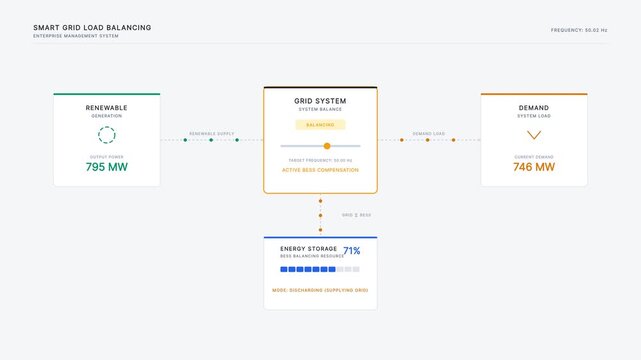
Task: Click the dashed circle renewable generation icon
Action: (x=107, y=135)
